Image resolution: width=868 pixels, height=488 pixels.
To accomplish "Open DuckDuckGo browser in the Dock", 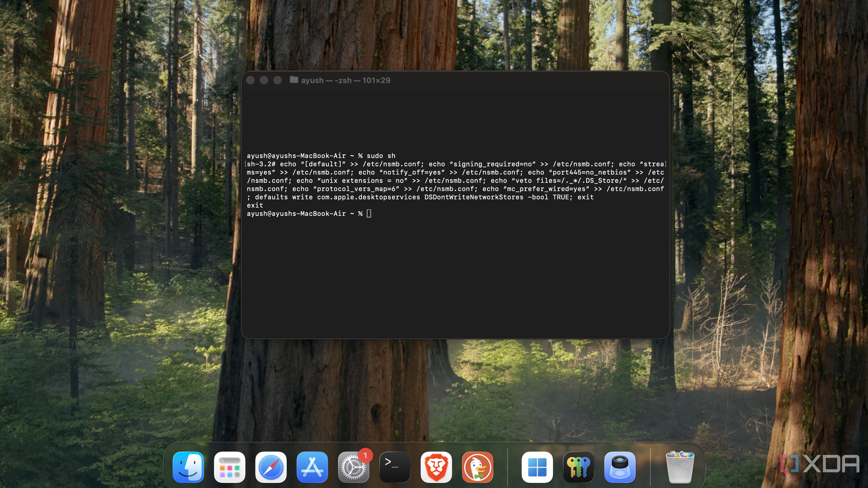I will 477,467.
